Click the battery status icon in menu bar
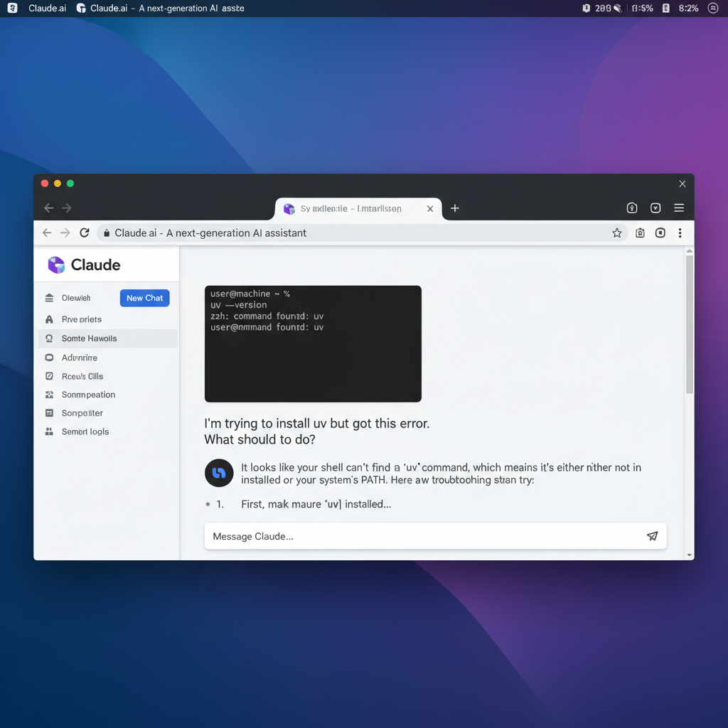Viewport: 728px width, 728px height. click(x=665, y=9)
